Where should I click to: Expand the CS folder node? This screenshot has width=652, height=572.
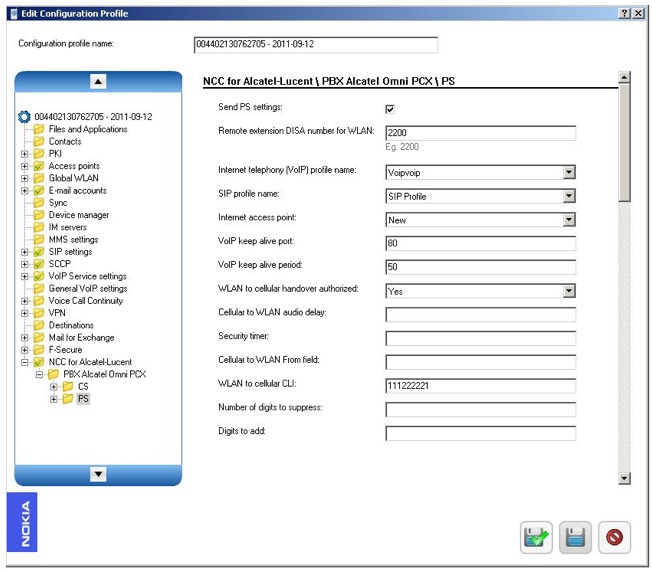53,387
